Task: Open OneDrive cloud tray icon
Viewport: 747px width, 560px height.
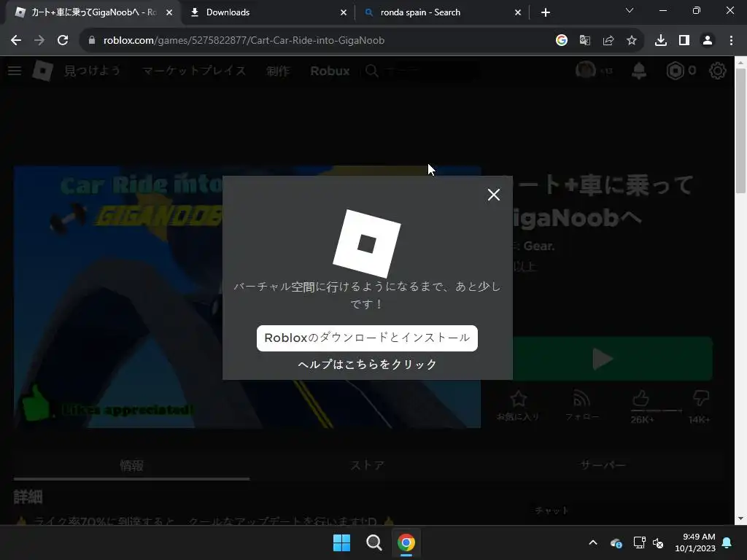Action: tap(616, 542)
